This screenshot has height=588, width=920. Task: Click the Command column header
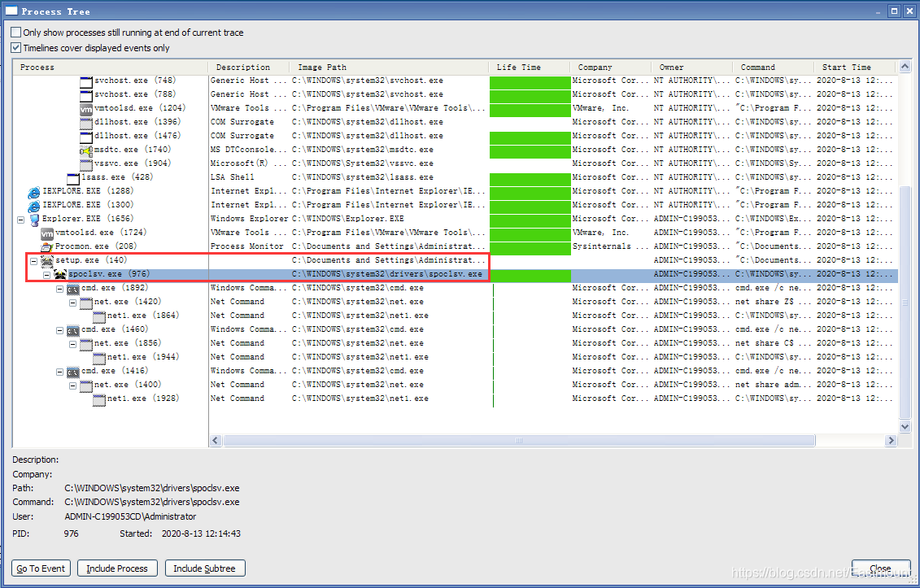tap(774, 67)
